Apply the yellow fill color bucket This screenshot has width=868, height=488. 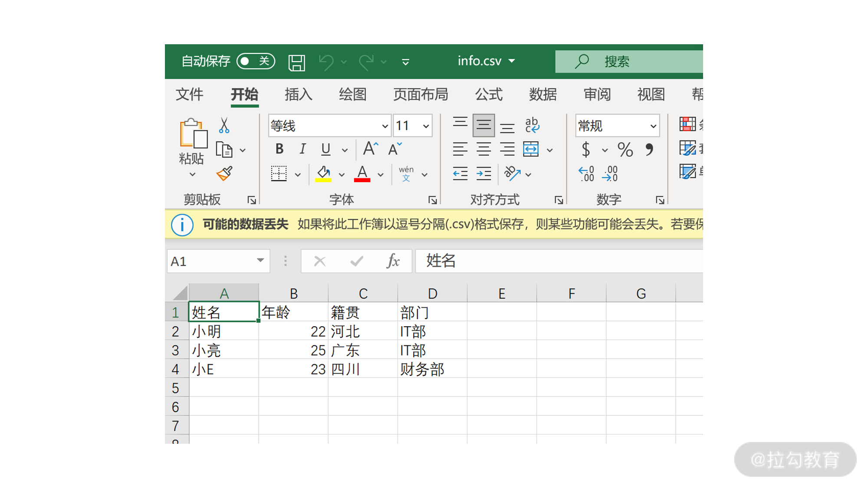pyautogui.click(x=323, y=174)
